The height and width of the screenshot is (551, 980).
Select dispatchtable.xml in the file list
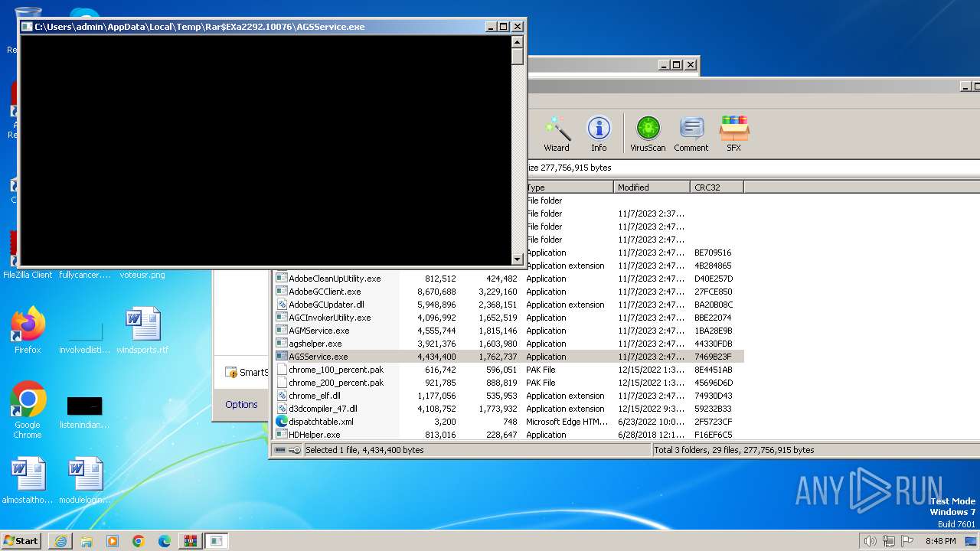(321, 422)
